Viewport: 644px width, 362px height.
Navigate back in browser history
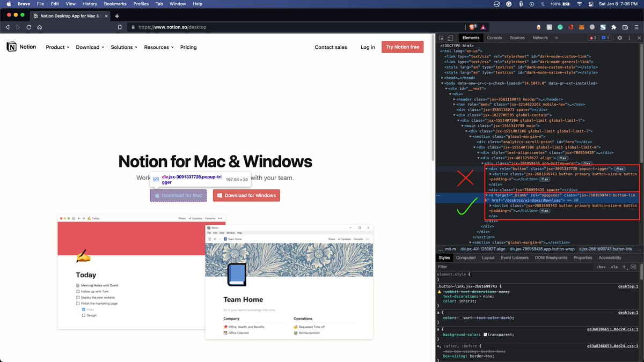[x=8, y=27]
